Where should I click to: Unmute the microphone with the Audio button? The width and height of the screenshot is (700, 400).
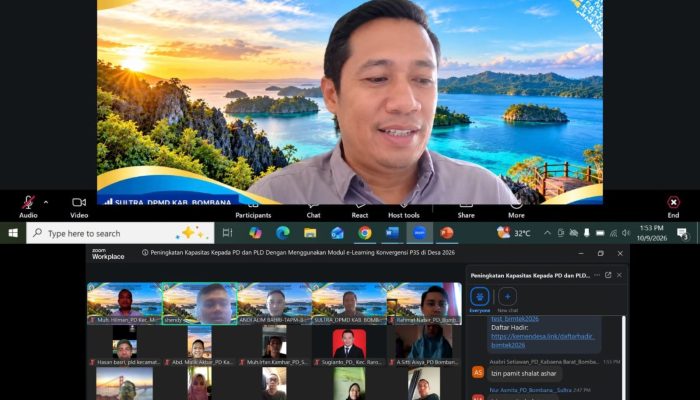pos(28,207)
